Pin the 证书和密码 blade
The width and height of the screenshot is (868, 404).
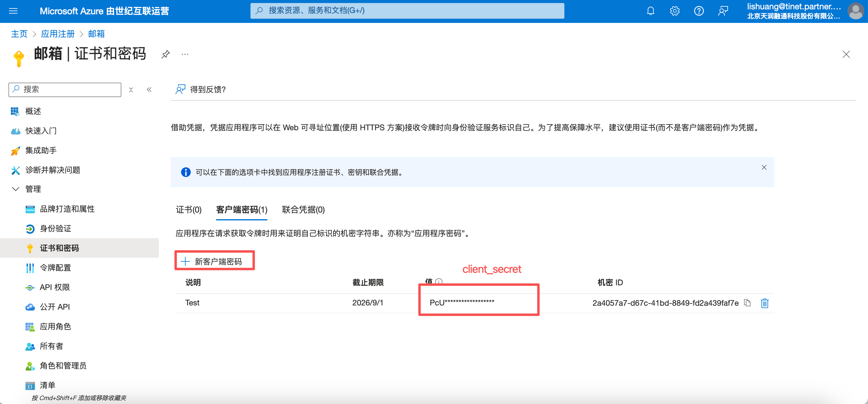[x=165, y=54]
